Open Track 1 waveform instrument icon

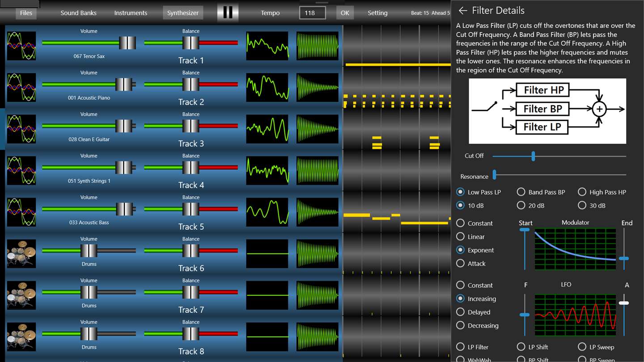pyautogui.click(x=21, y=46)
